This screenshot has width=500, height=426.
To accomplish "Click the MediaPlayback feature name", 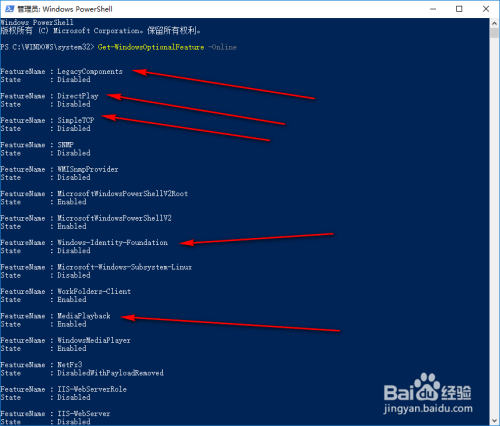I will pos(84,316).
